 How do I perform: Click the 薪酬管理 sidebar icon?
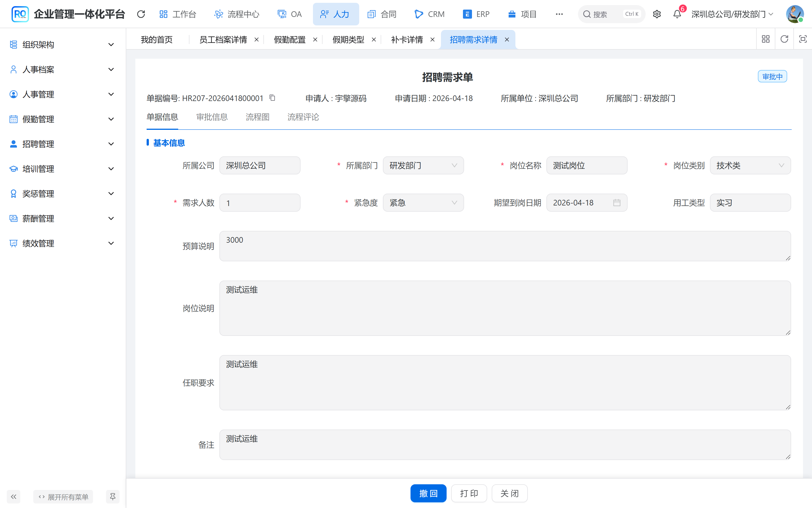click(x=14, y=219)
